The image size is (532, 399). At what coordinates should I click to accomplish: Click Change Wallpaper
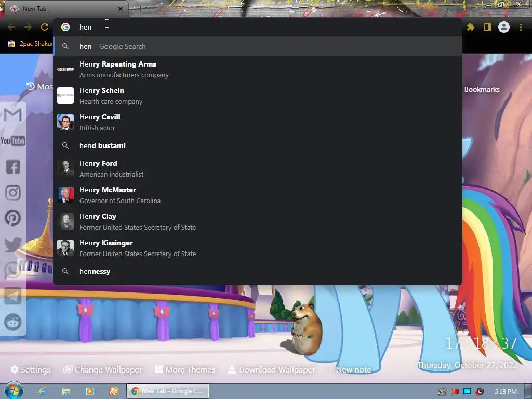pyautogui.click(x=103, y=369)
